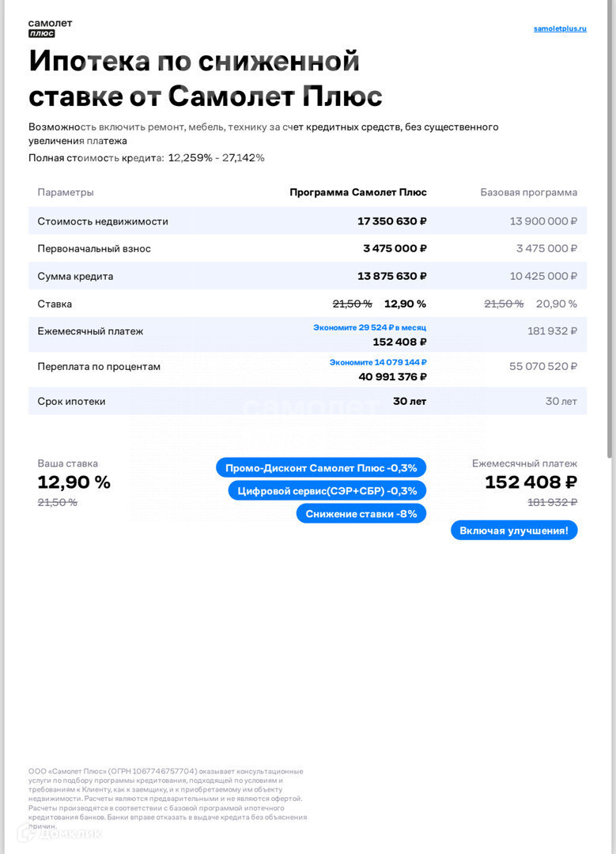Click the large 12,90 % summary rate

tap(74, 482)
